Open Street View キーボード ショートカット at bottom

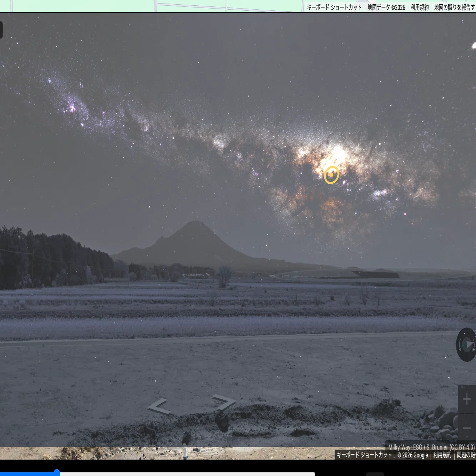[x=364, y=455]
